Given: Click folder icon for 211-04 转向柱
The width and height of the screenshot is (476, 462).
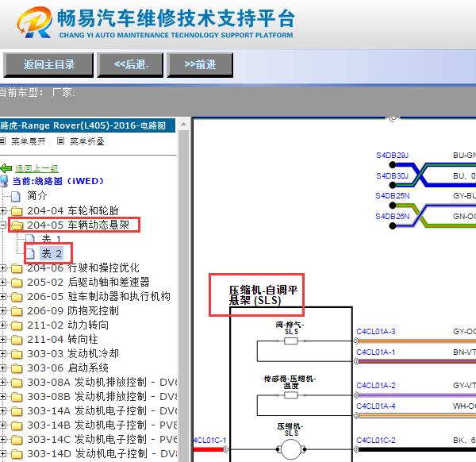Looking at the screenshot, I should tap(17, 340).
